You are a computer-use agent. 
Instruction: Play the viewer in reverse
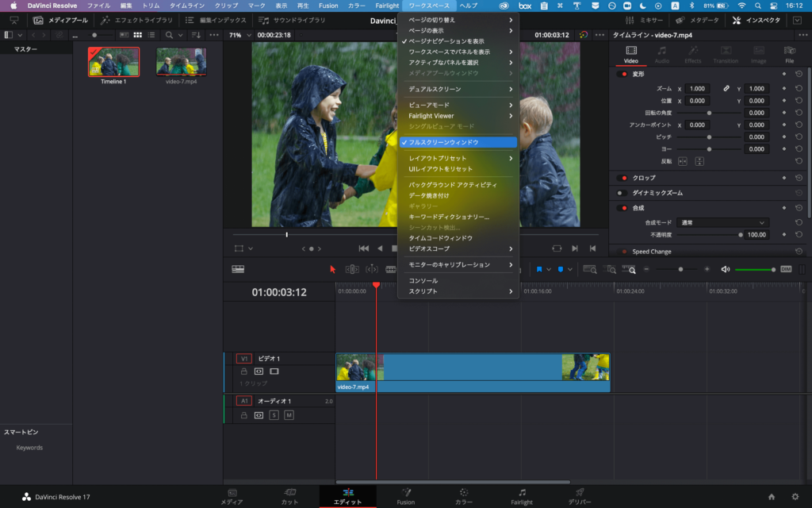coord(380,248)
